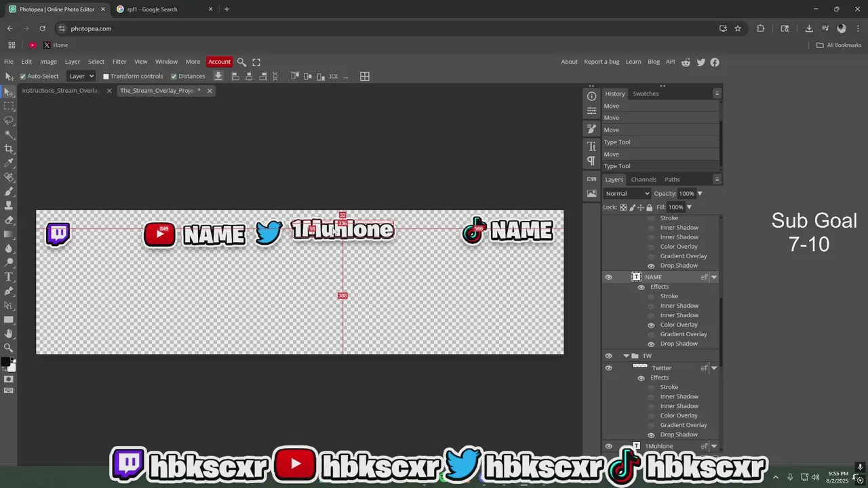Select the Eraser tool
Screen dimensions: 868x488
click(9, 220)
